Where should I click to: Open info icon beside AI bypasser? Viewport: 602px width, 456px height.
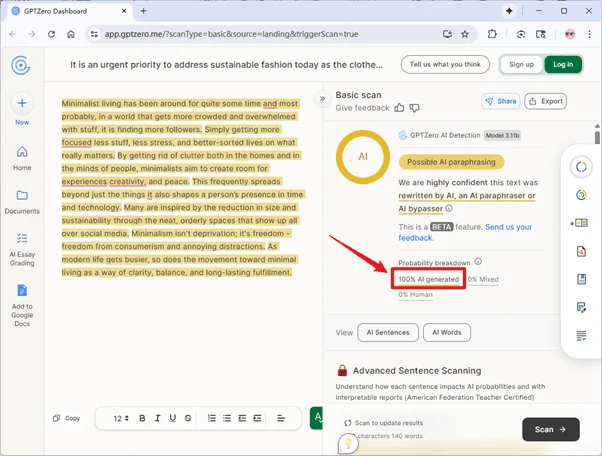coord(449,208)
